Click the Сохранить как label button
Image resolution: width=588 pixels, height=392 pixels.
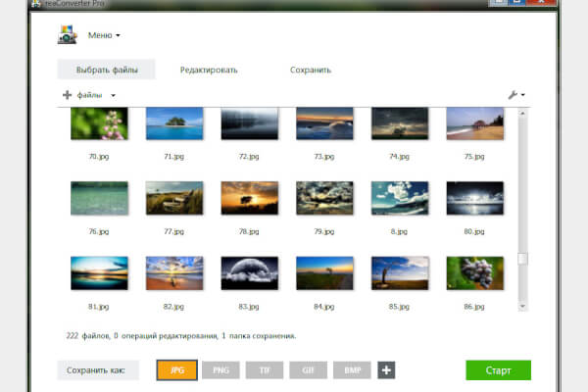point(98,370)
